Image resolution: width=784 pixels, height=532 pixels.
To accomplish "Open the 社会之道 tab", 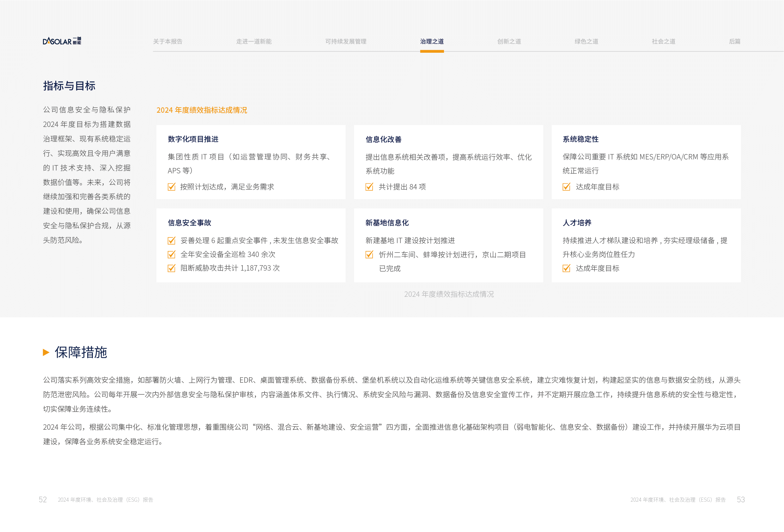I will point(663,41).
